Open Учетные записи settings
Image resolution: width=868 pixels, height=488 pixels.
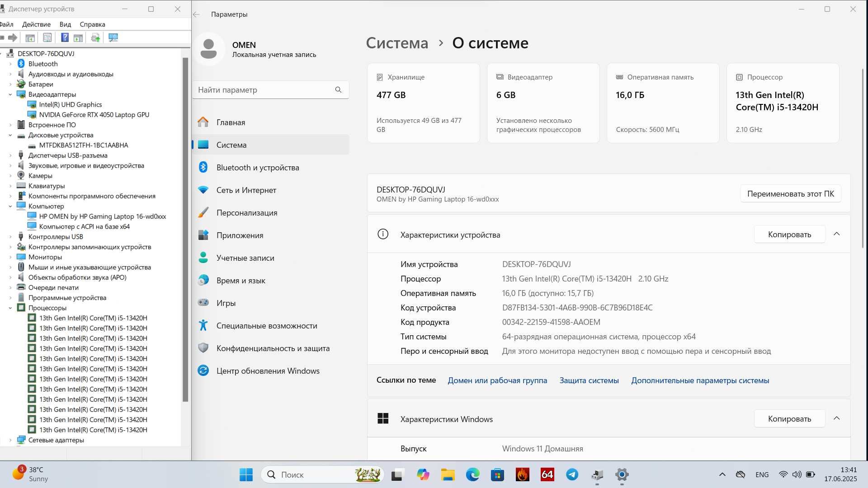(x=270, y=258)
